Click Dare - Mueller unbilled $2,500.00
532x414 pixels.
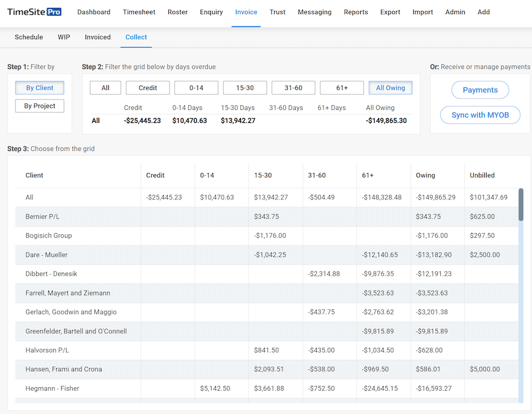click(485, 255)
